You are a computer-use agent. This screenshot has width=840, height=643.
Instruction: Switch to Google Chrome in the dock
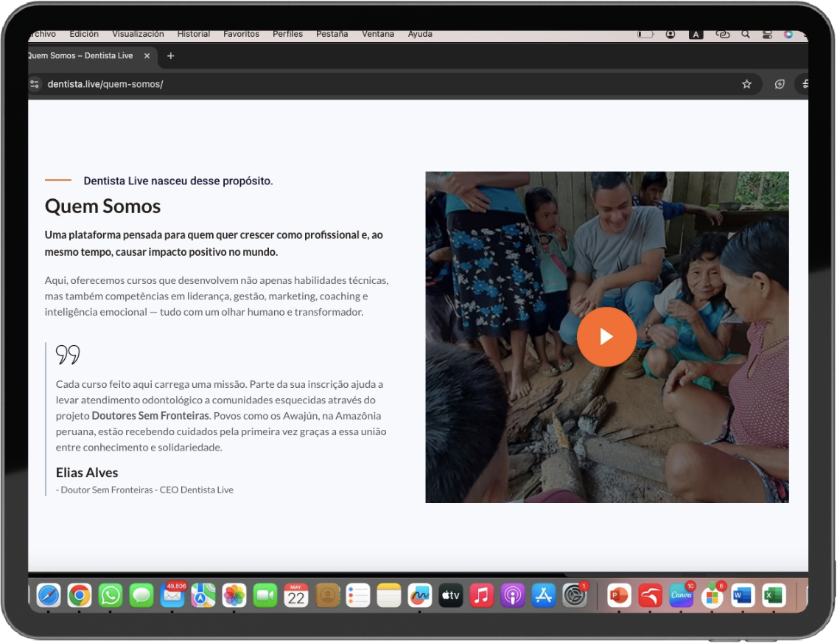(x=80, y=595)
